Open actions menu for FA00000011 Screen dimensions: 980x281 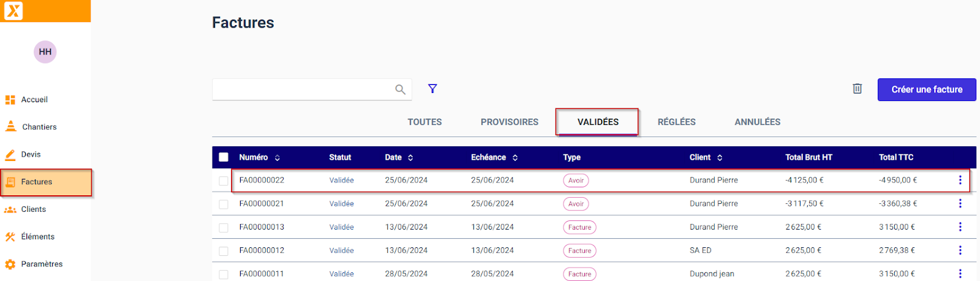(x=960, y=273)
